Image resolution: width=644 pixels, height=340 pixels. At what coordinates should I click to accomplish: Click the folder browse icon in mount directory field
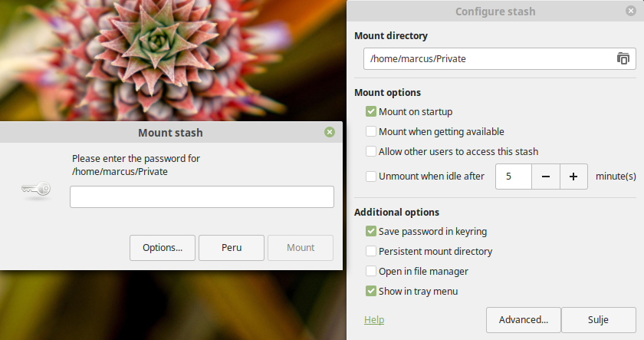(x=623, y=58)
